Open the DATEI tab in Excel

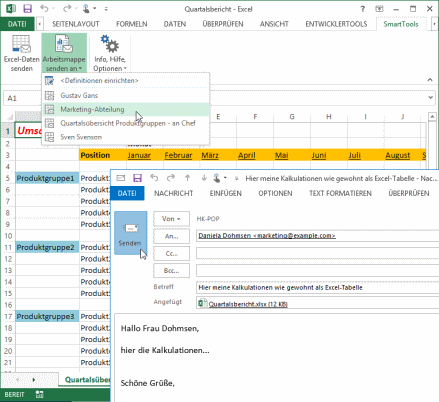[17, 24]
